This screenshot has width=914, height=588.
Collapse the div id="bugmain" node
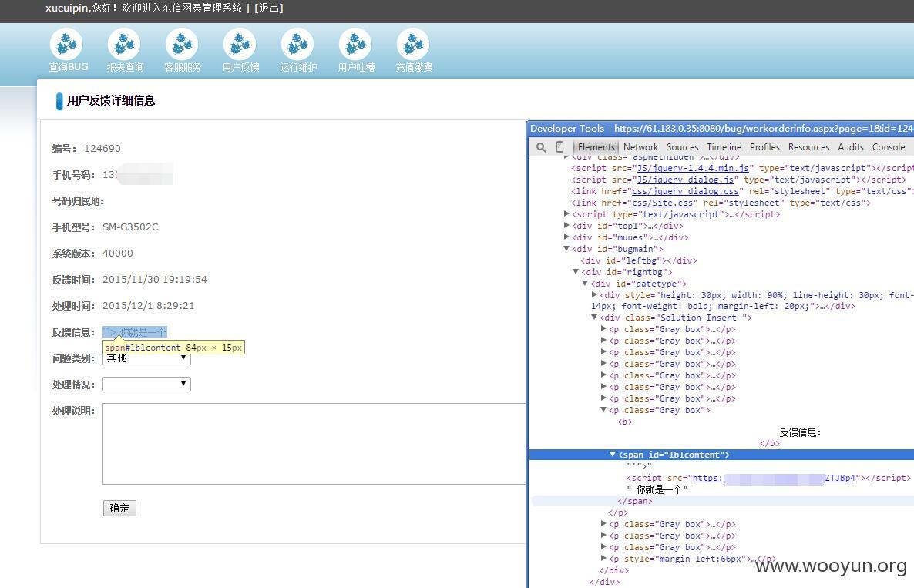[566, 249]
